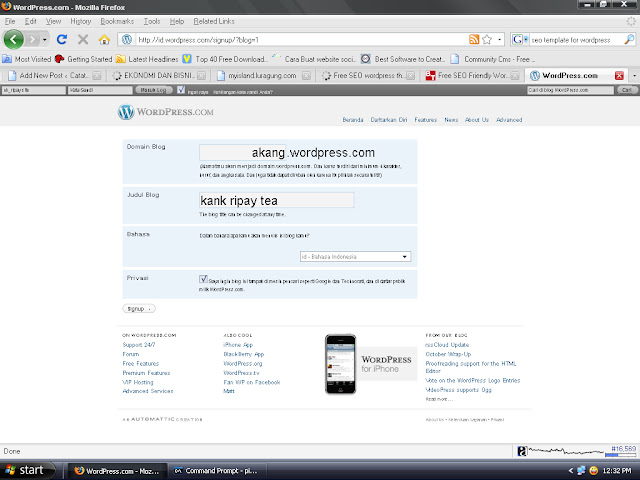Click the Masuk Log button in admin bar
The width and height of the screenshot is (640, 480).
(x=153, y=90)
